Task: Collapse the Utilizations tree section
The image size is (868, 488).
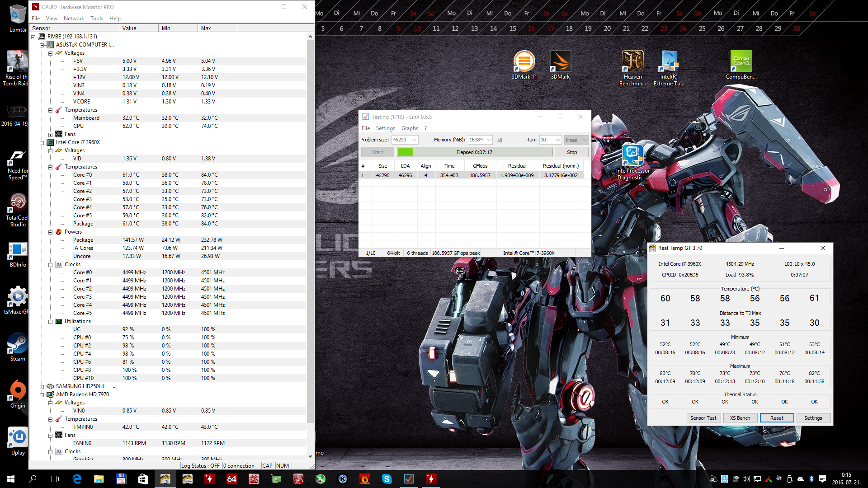Action: 51,322
